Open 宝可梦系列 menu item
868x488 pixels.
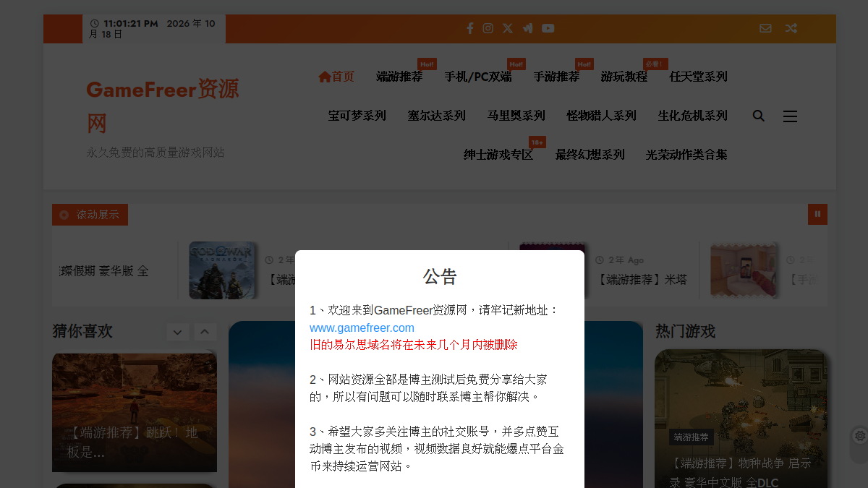click(x=357, y=116)
